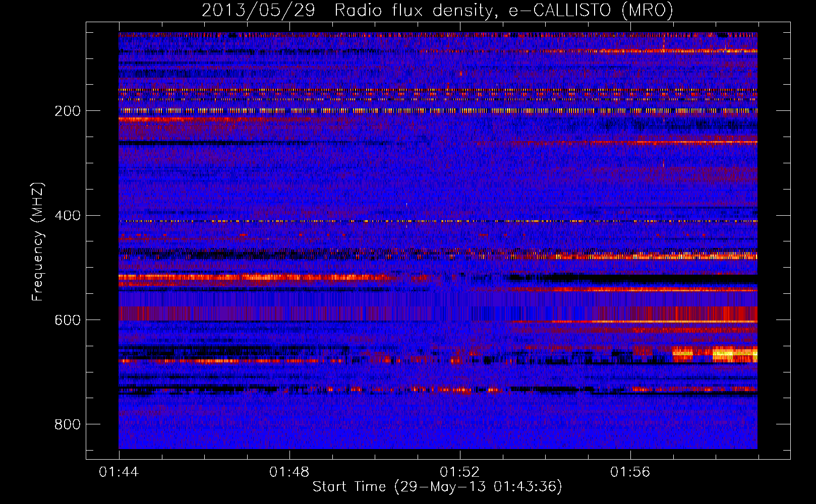Click the 200 frequency tick label
Screen dimensions: 816x504
click(68, 111)
